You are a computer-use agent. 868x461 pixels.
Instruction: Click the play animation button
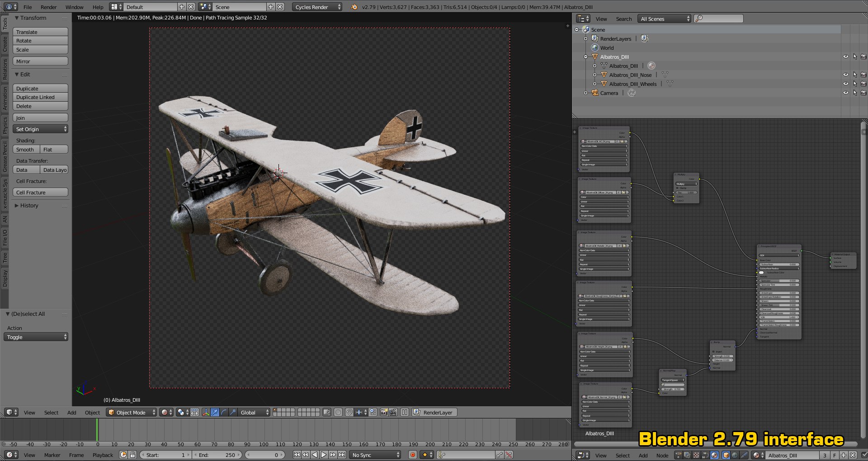[x=324, y=455]
